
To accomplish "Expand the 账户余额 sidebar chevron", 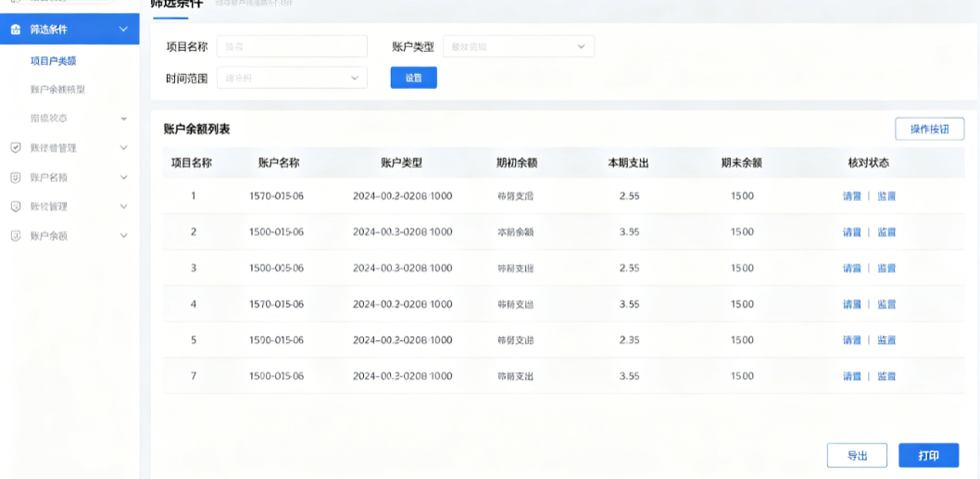I will coord(124,235).
